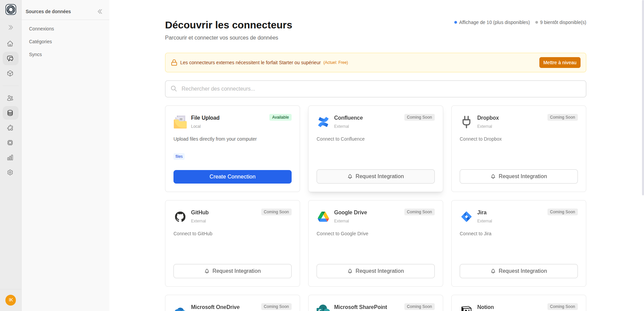This screenshot has width=644, height=311.
Task: Click the Mettre à niveau button
Action: click(x=560, y=63)
